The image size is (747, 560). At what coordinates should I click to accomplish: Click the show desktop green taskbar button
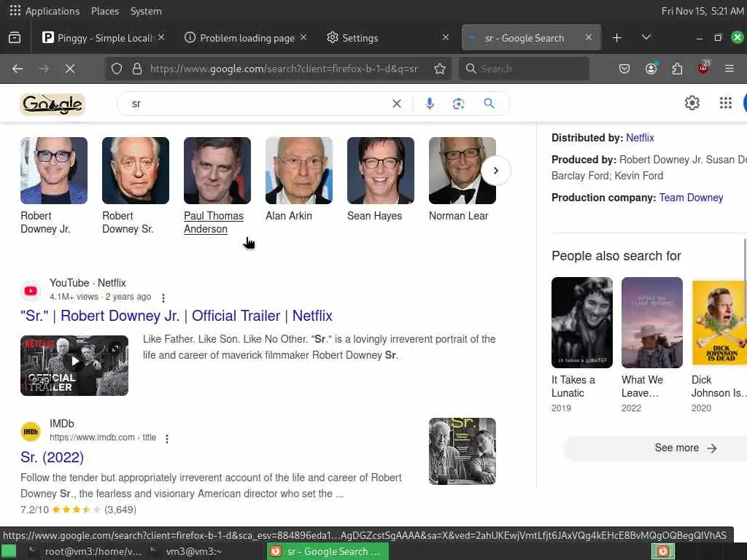[9, 551]
